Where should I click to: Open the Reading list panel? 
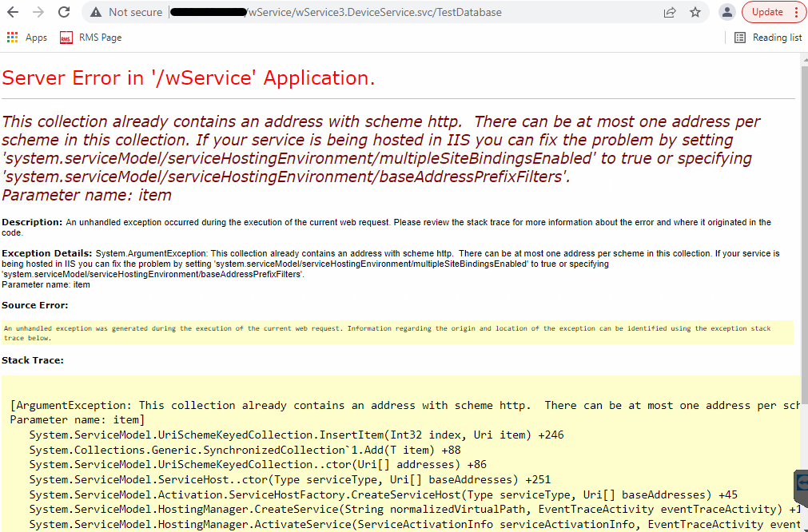tap(768, 38)
